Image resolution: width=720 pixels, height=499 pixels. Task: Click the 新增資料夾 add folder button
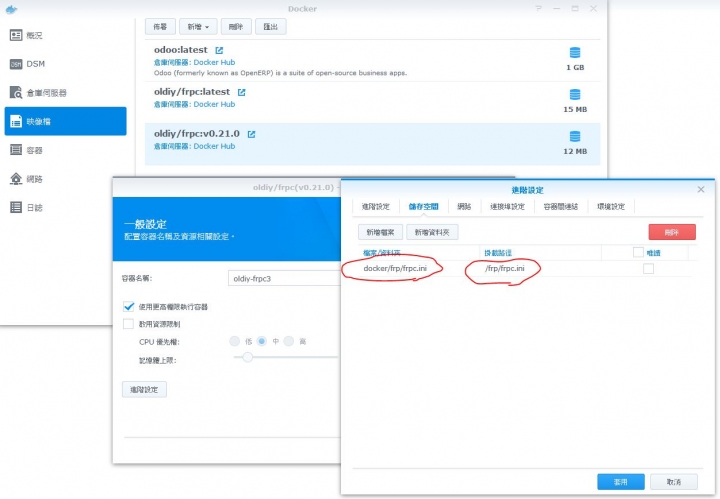[432, 232]
